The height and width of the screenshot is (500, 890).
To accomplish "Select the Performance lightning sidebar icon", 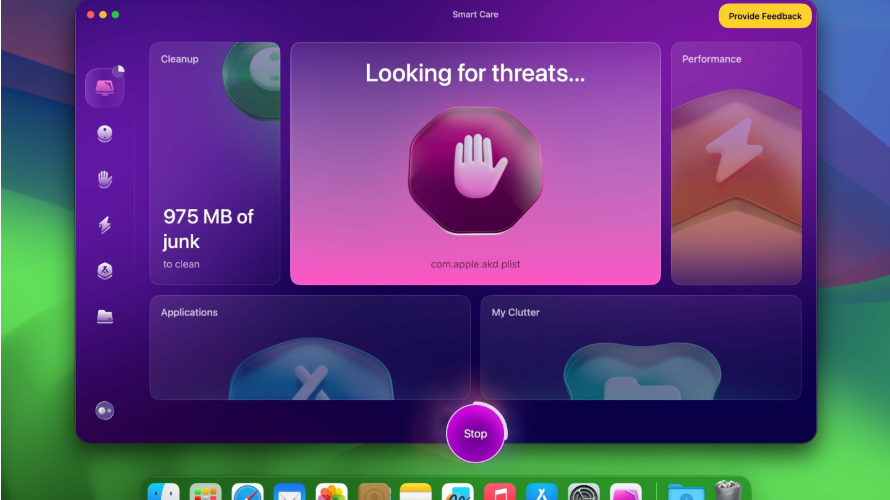I will click(x=104, y=225).
